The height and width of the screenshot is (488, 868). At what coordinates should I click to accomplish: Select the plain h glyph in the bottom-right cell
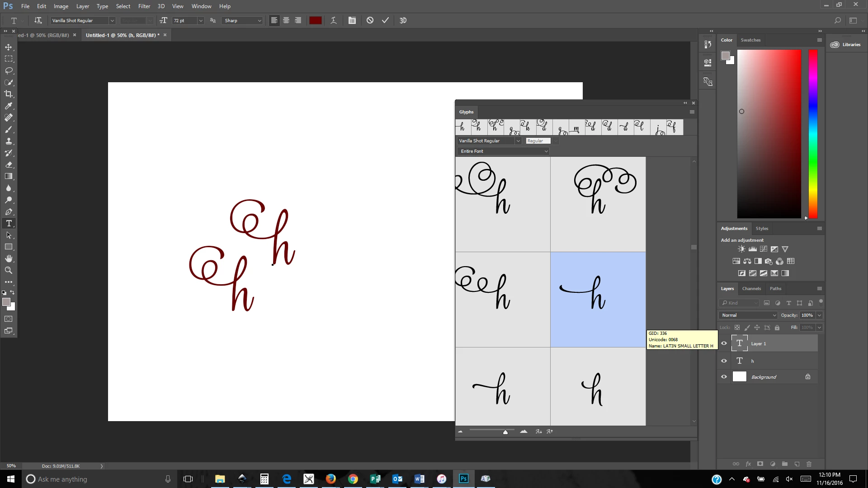click(598, 387)
